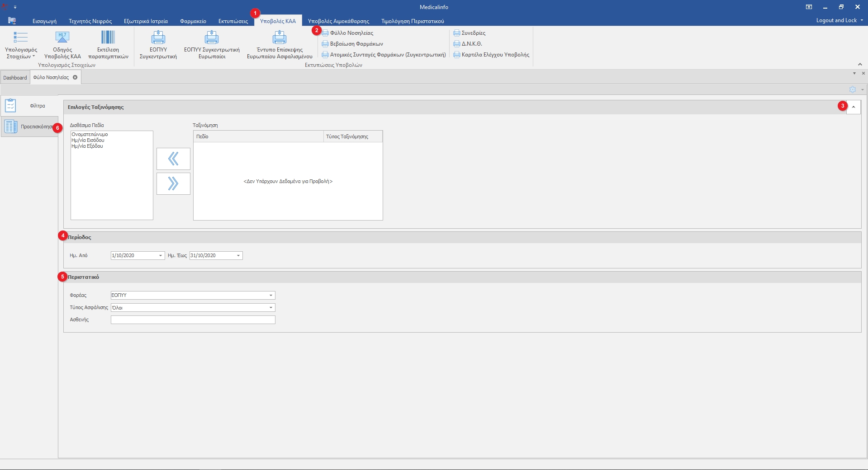Open the Ημ. Από date dropdown
The image size is (868, 470).
click(160, 256)
